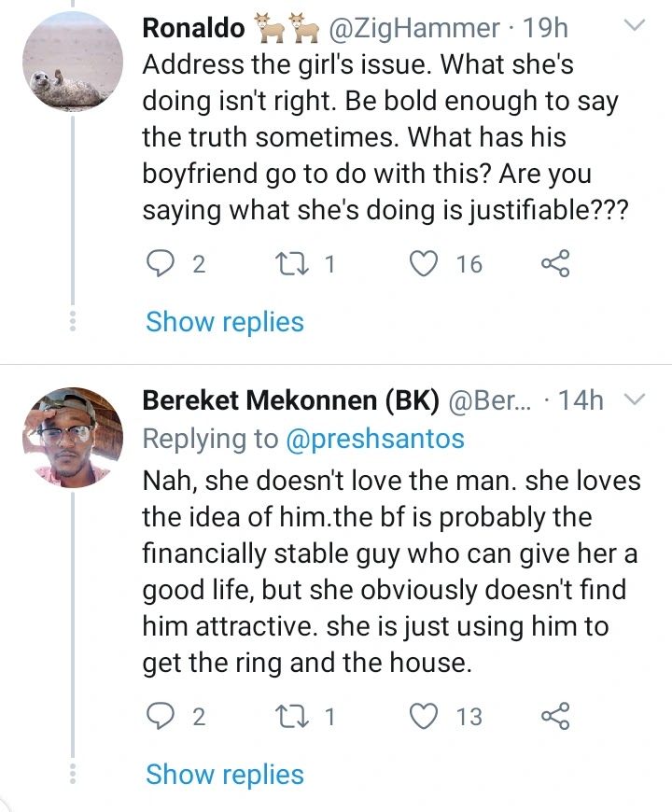Show replies under Ronaldo's tweet
The height and width of the screenshot is (812, 672).
[225, 322]
